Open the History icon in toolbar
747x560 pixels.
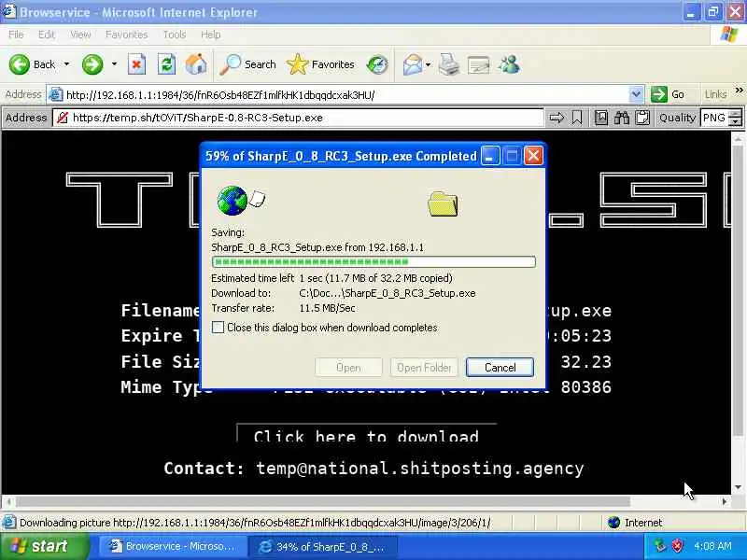pos(377,64)
